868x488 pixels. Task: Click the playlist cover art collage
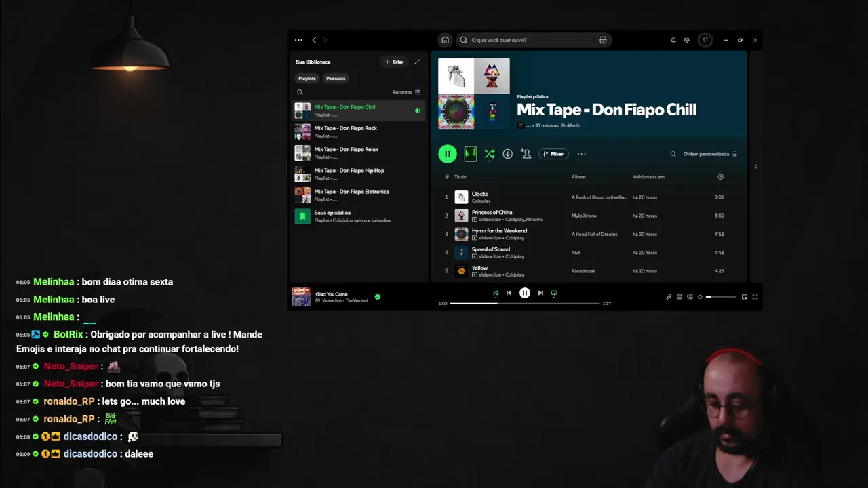[474, 94]
